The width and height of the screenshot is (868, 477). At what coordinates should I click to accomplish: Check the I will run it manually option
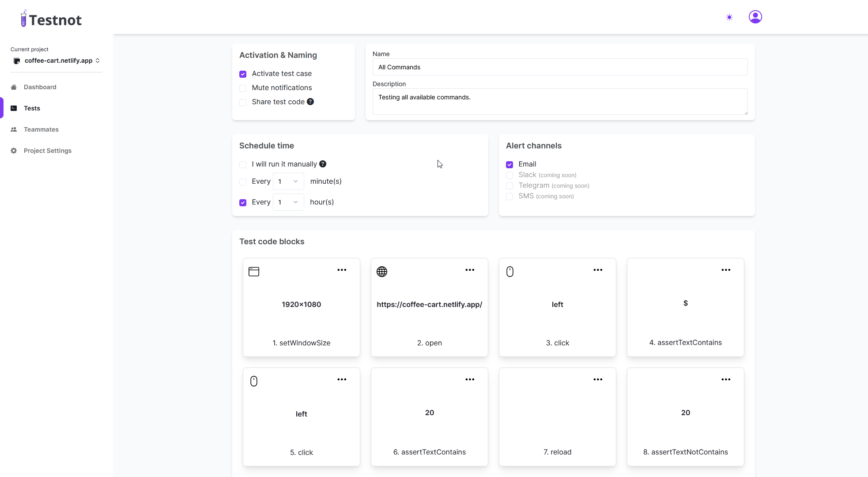pyautogui.click(x=243, y=164)
